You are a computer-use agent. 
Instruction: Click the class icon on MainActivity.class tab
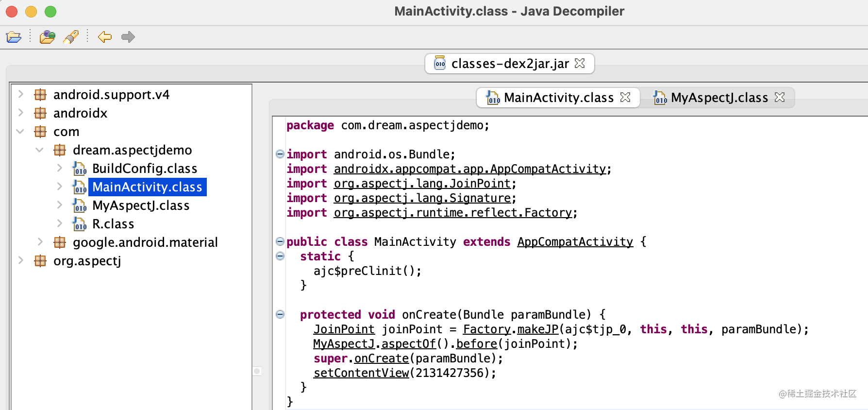[x=493, y=98]
